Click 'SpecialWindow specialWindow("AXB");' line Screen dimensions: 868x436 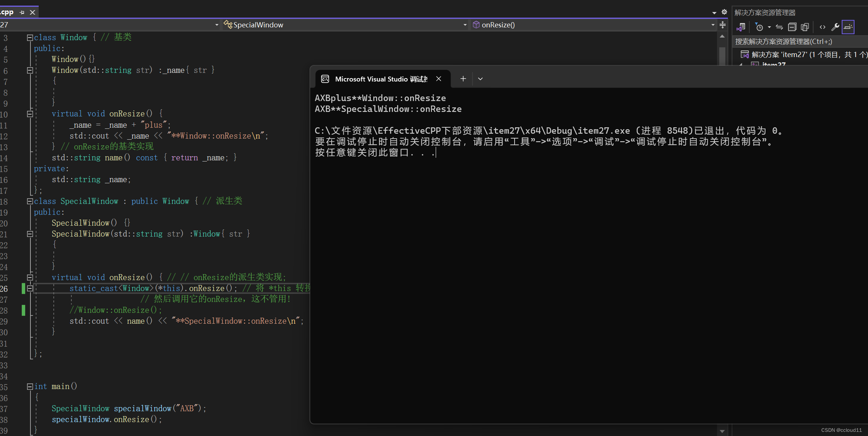pyautogui.click(x=129, y=409)
